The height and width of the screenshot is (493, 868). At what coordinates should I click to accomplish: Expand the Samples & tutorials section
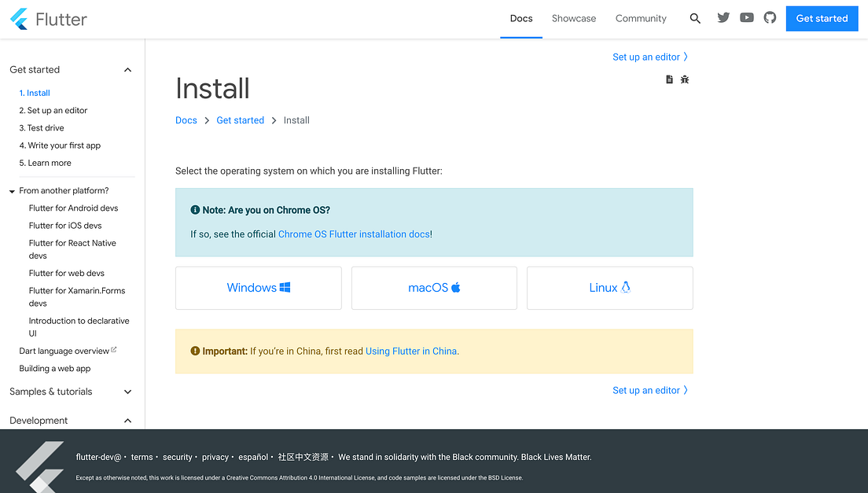127,392
